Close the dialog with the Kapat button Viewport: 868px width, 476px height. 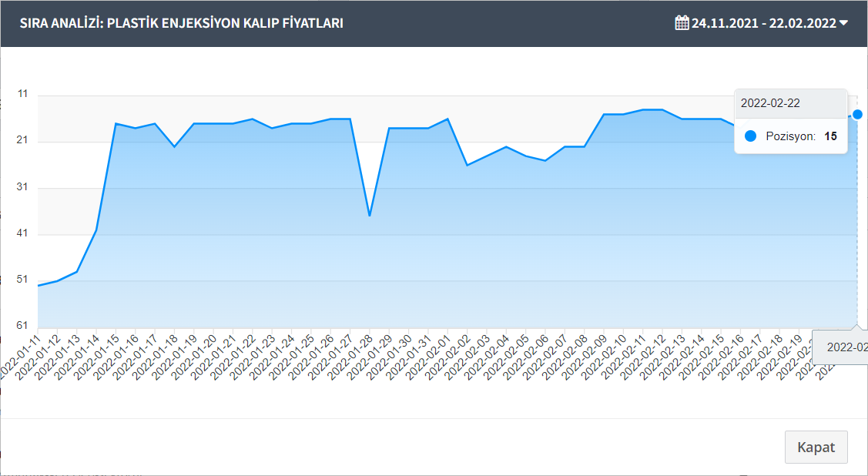pos(816,448)
